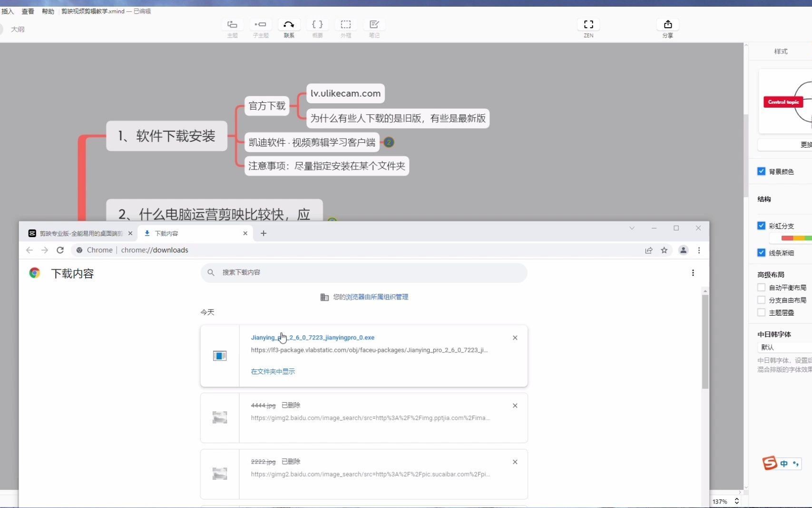Switch to the 剪映专业版 Chrome tab
The image size is (812, 508).
point(80,233)
